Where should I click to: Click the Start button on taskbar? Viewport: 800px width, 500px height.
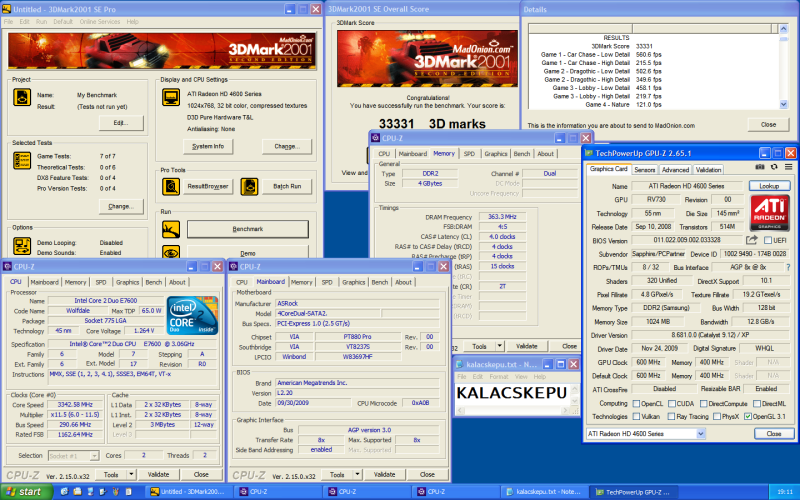pos(27,492)
